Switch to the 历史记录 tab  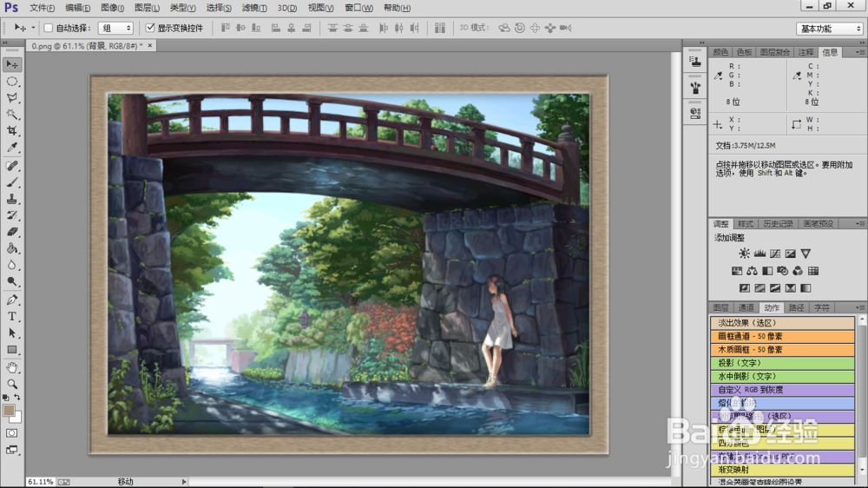pos(778,224)
